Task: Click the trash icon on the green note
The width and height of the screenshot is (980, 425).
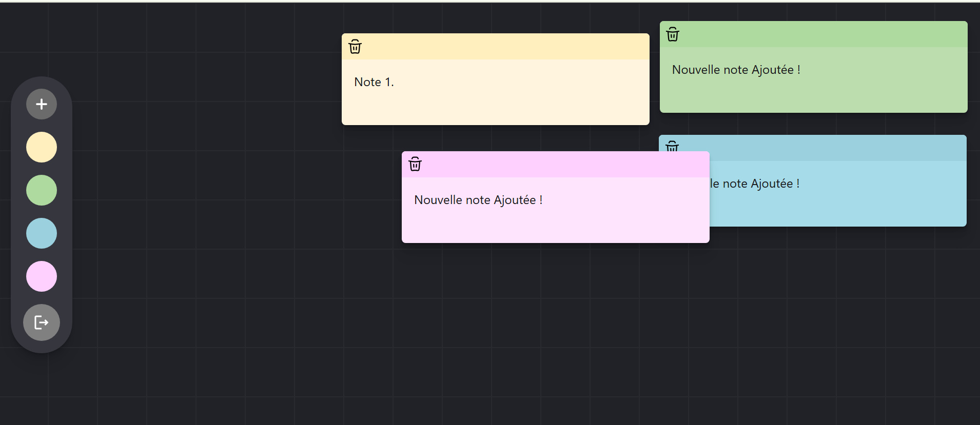Action: 672,34
